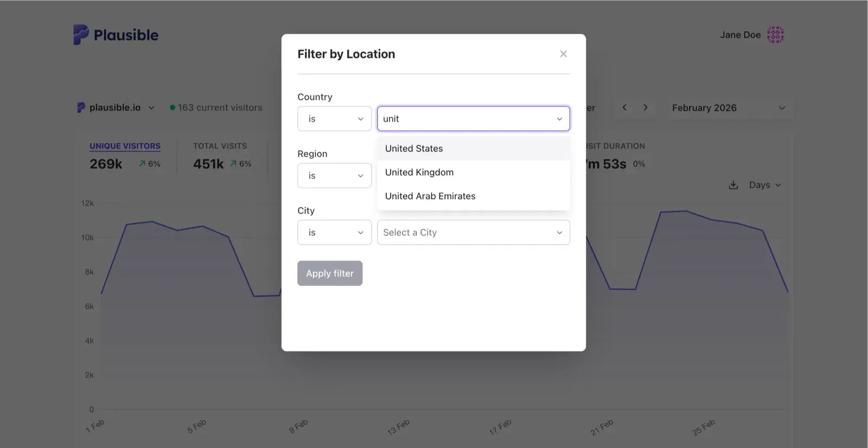Click the Plausible logo
The width and height of the screenshot is (868, 448).
click(x=116, y=34)
